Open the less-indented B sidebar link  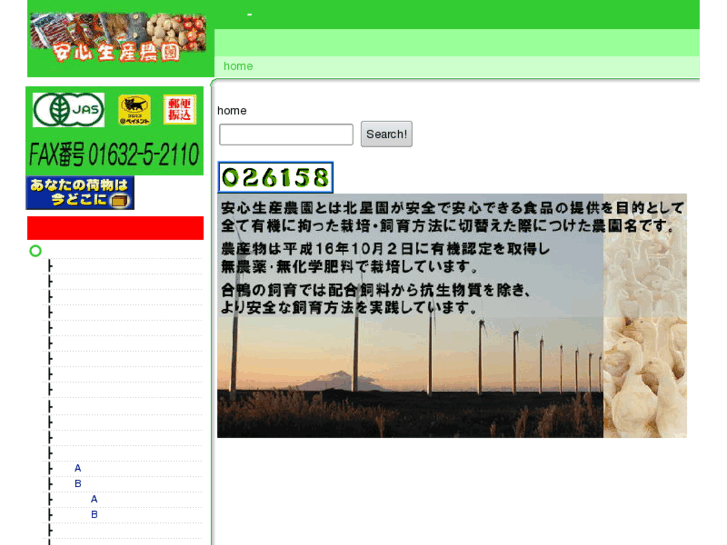click(x=78, y=483)
